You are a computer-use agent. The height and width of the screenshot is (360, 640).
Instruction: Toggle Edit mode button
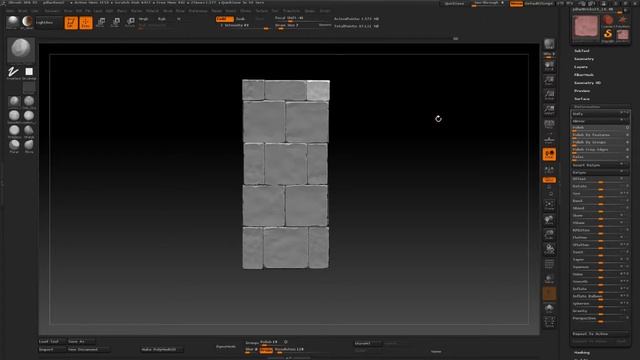click(71, 22)
